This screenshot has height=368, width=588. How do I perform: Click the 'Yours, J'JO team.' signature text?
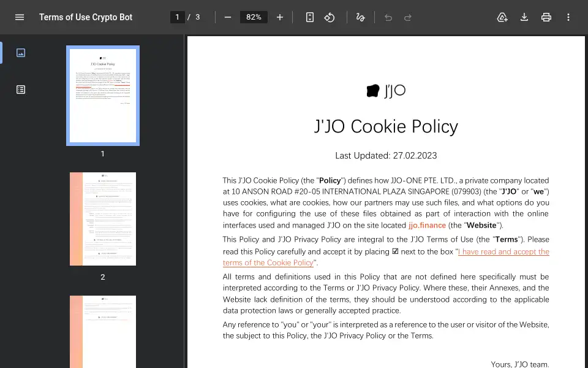[x=520, y=364]
